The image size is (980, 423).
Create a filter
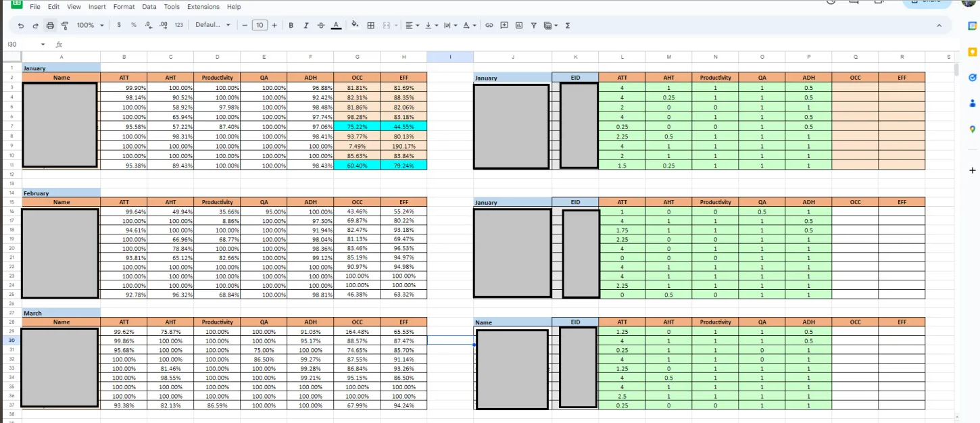pos(533,25)
